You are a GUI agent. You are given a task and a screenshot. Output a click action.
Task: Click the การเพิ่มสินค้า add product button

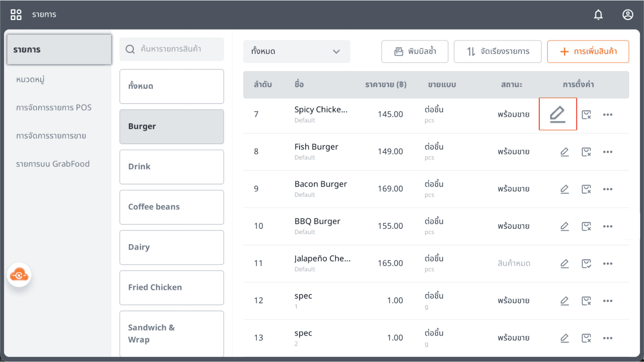pyautogui.click(x=588, y=52)
